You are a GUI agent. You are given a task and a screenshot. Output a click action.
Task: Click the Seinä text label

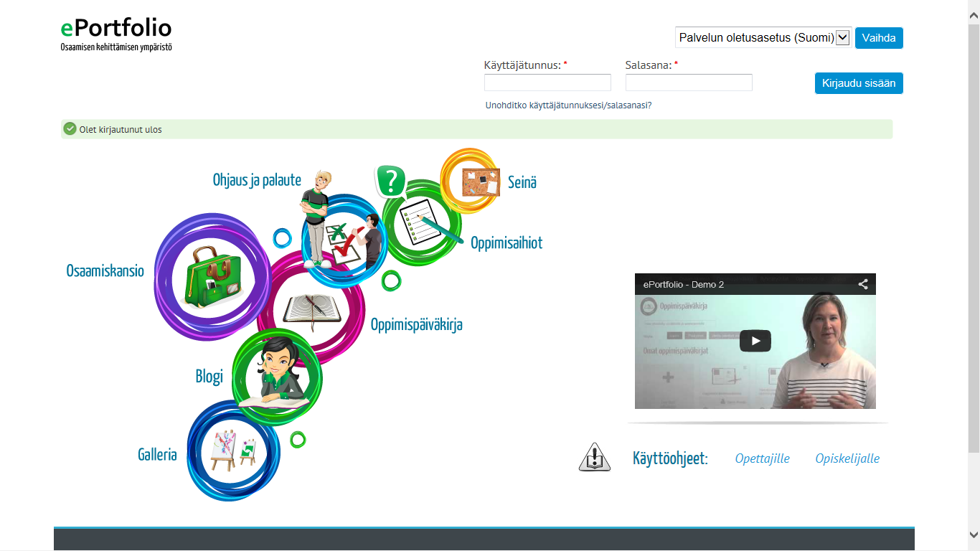(522, 182)
